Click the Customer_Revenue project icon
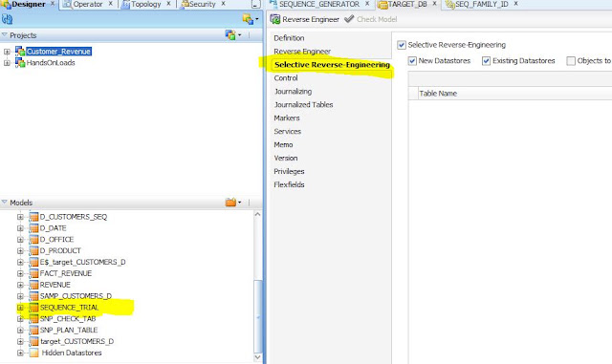This screenshot has width=612, height=364. pos(20,51)
